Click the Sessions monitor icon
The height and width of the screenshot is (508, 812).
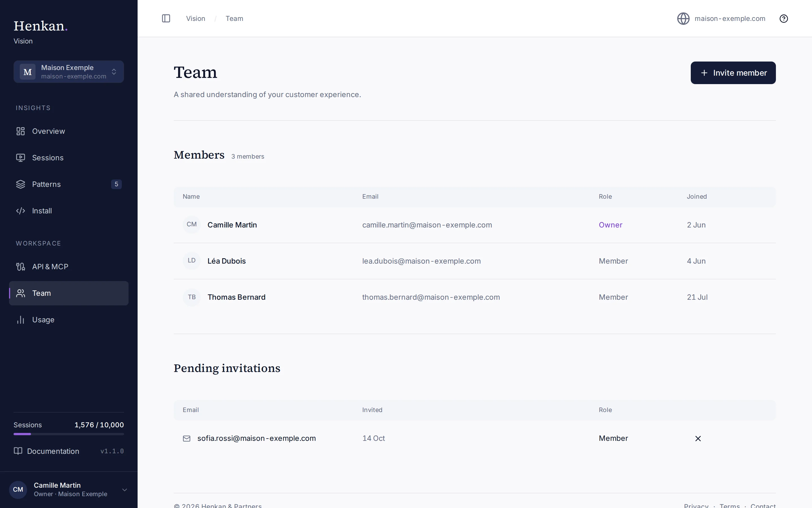click(x=21, y=157)
